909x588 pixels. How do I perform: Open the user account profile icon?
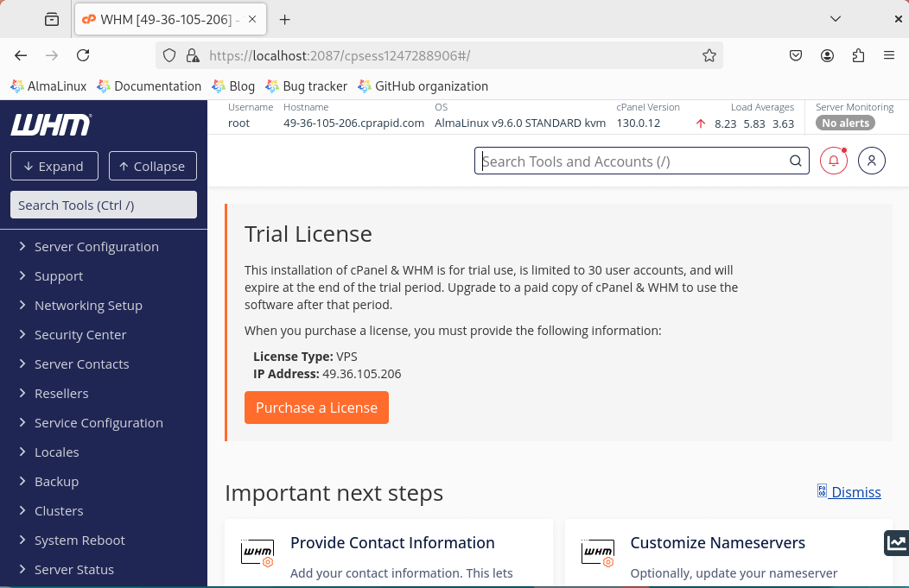[871, 161]
